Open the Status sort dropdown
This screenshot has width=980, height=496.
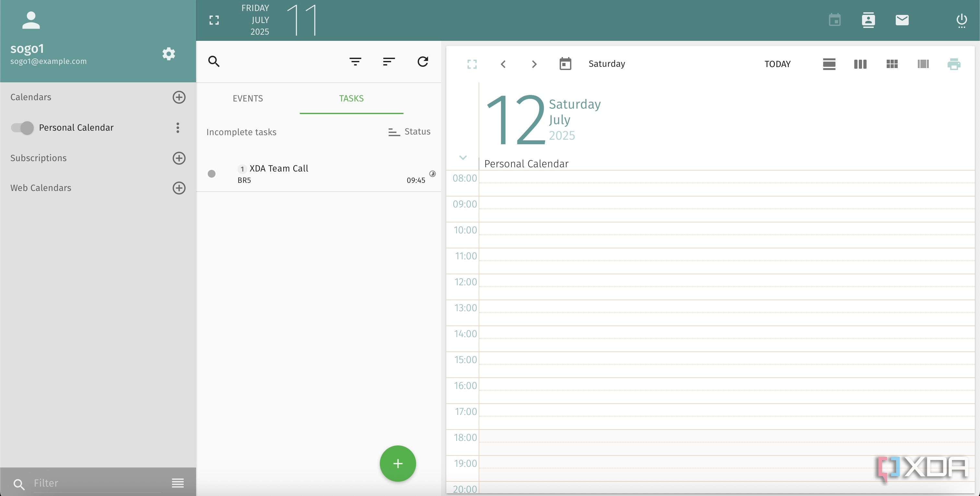[x=409, y=132]
